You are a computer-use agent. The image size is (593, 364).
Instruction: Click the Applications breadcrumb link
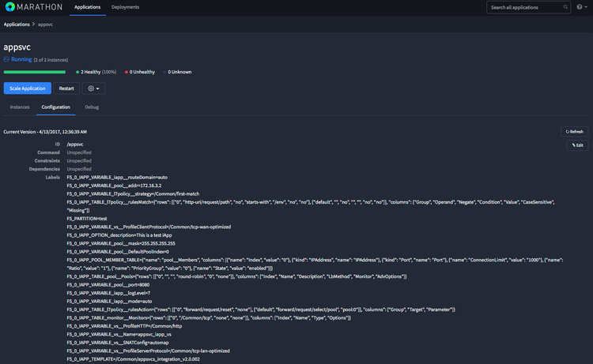17,24
